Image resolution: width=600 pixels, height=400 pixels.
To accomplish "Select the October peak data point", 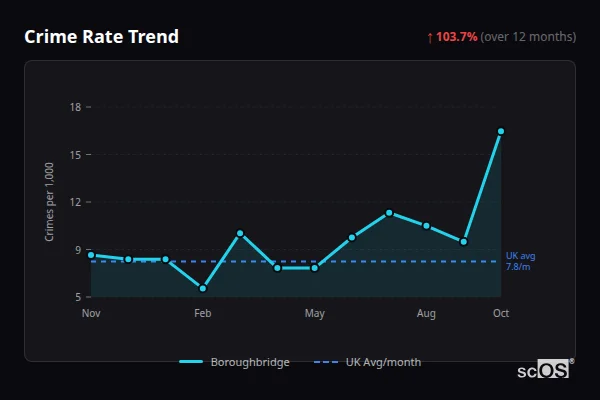I will coord(501,131).
